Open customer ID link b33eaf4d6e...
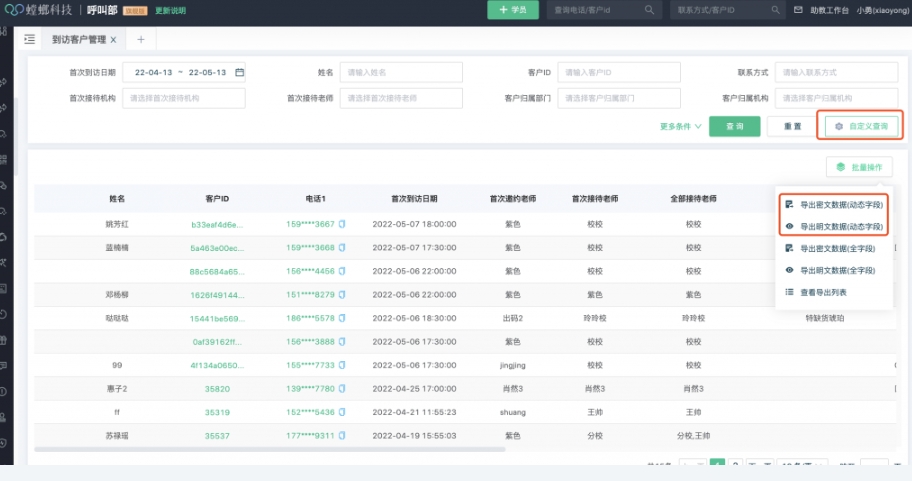 [217, 225]
